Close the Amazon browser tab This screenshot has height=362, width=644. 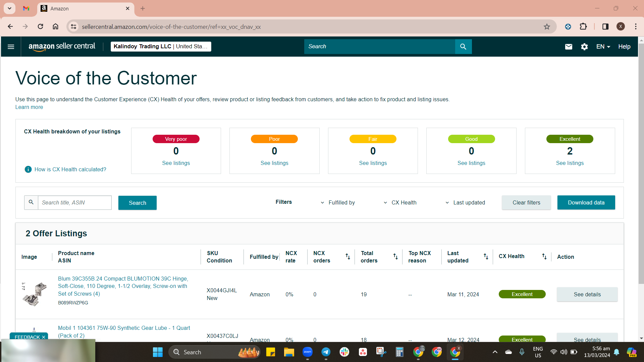coord(127,8)
